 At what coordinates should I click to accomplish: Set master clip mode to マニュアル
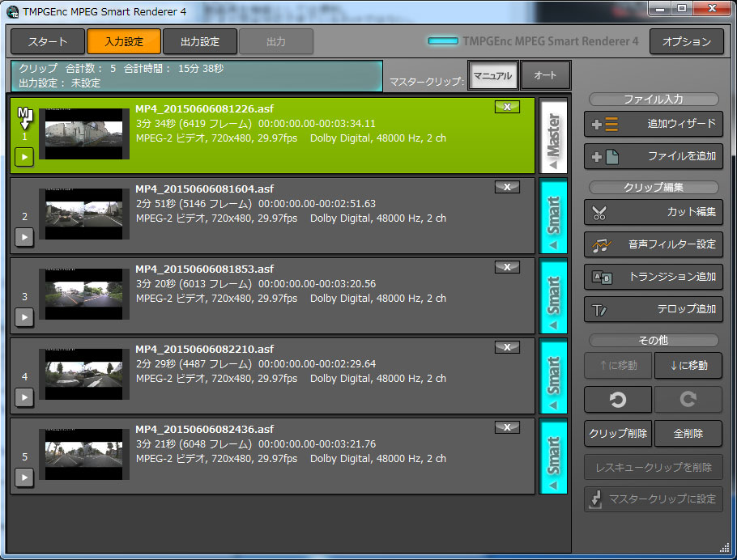(492, 75)
